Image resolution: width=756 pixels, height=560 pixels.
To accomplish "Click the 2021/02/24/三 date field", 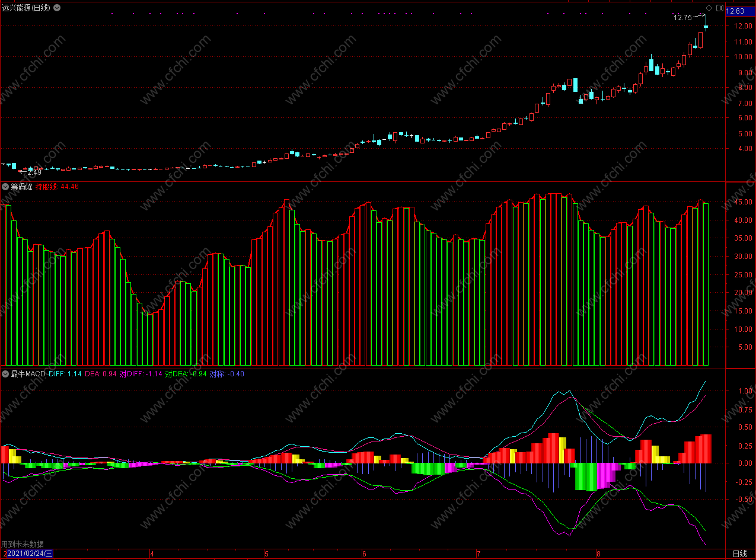I will point(30,554).
